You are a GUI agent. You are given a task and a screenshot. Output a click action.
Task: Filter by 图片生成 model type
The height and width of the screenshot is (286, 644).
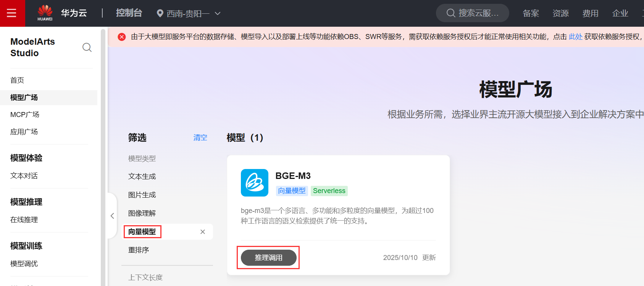coord(142,195)
